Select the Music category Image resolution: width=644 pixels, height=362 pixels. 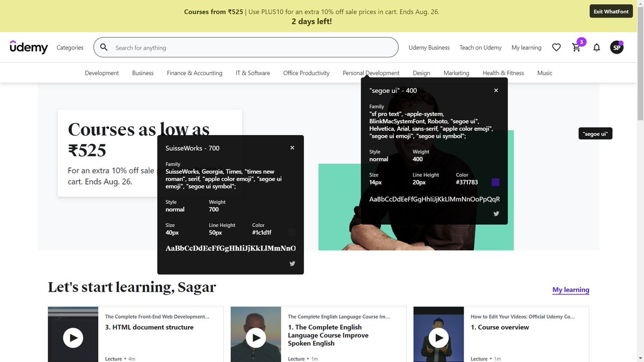[545, 73]
